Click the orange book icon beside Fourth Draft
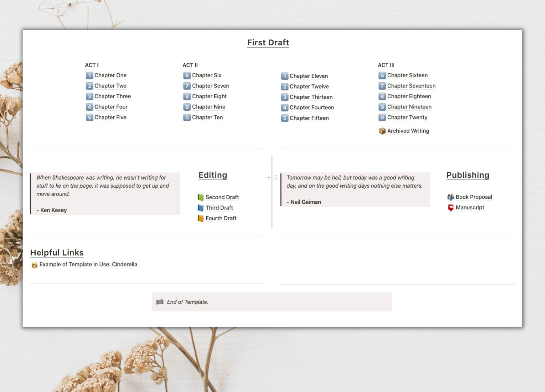This screenshot has width=545, height=392. point(201,218)
